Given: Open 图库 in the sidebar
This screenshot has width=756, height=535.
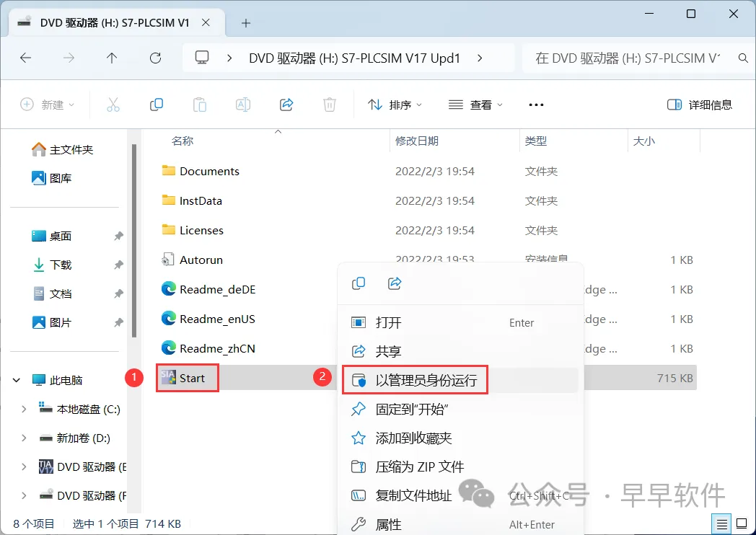Looking at the screenshot, I should click(x=52, y=178).
